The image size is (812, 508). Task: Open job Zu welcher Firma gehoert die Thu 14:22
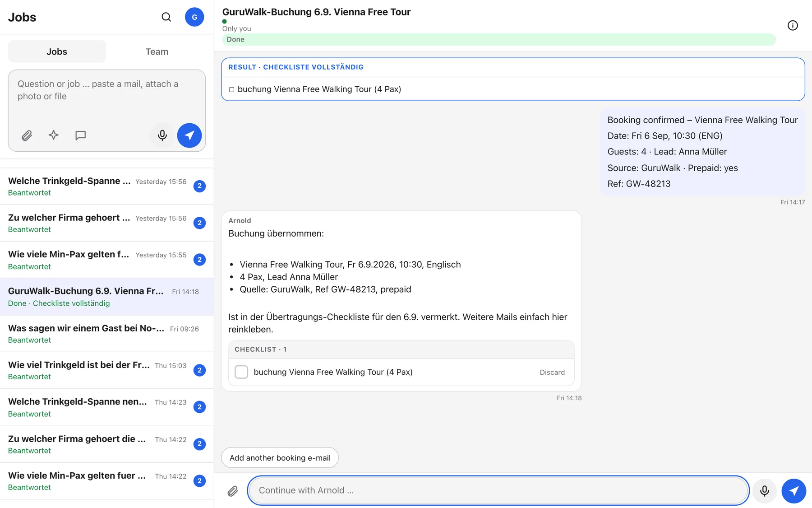[x=107, y=444]
